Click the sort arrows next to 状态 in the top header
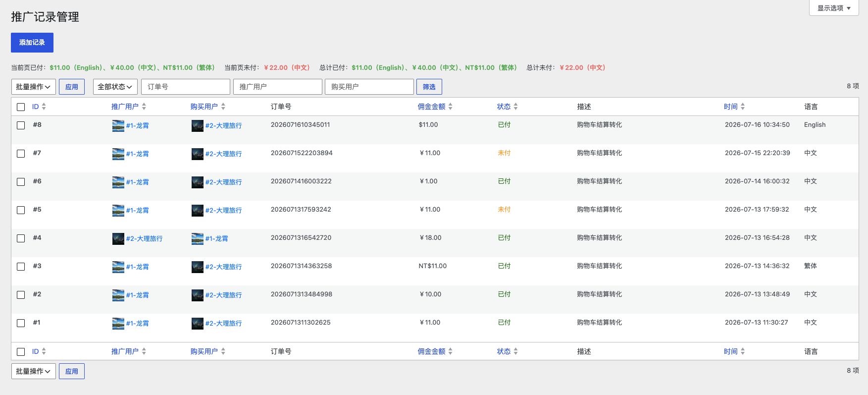 515,107
